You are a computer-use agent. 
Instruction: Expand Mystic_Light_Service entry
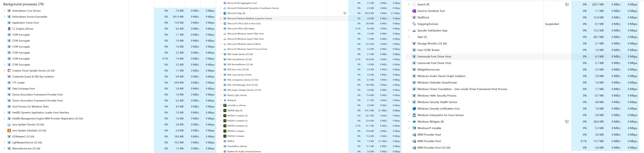[x=221, y=95]
